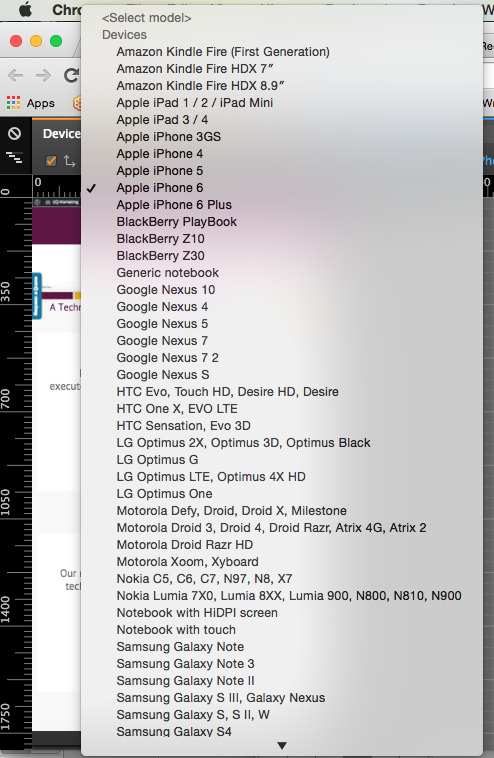Pick Motorola Droid Razr HD

(282, 545)
